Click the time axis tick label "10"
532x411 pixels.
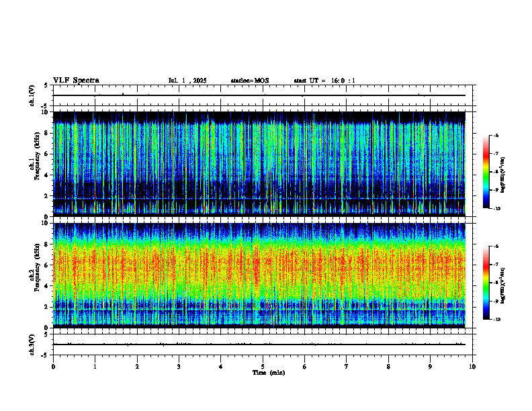coord(472,367)
